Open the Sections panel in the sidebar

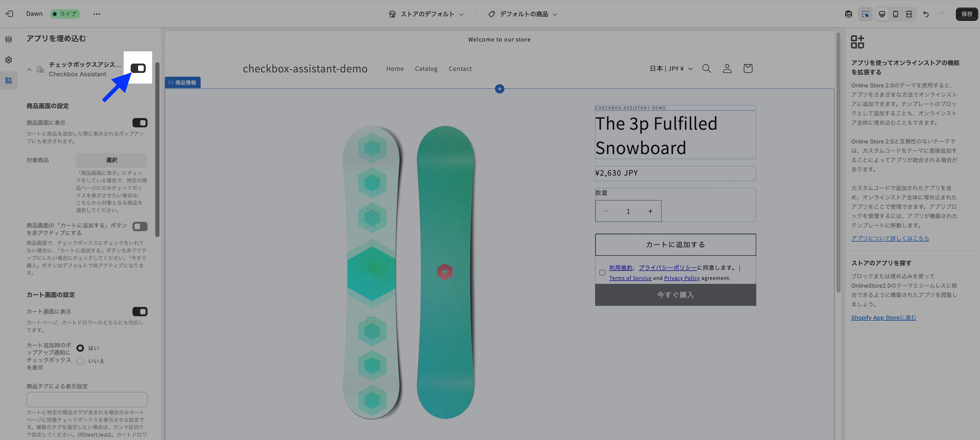[x=8, y=40]
